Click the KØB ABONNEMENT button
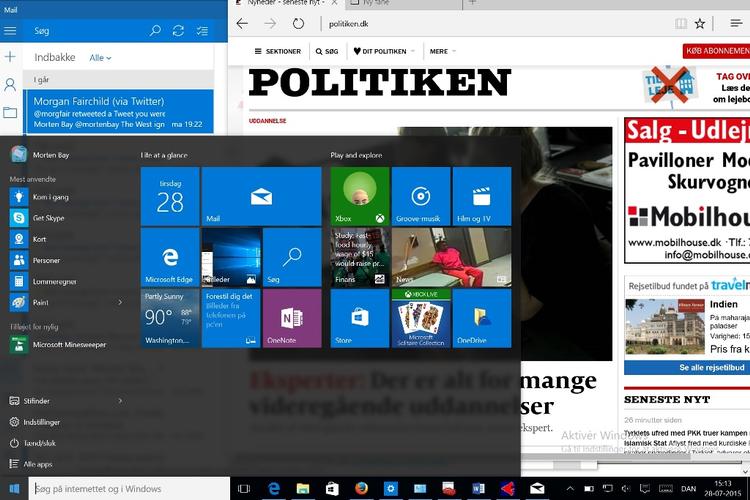The image size is (750, 500). [x=716, y=51]
